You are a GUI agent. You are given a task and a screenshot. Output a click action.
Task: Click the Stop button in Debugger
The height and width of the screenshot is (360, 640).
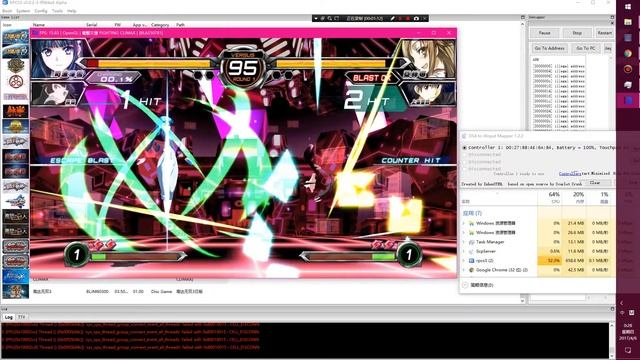[x=577, y=33]
